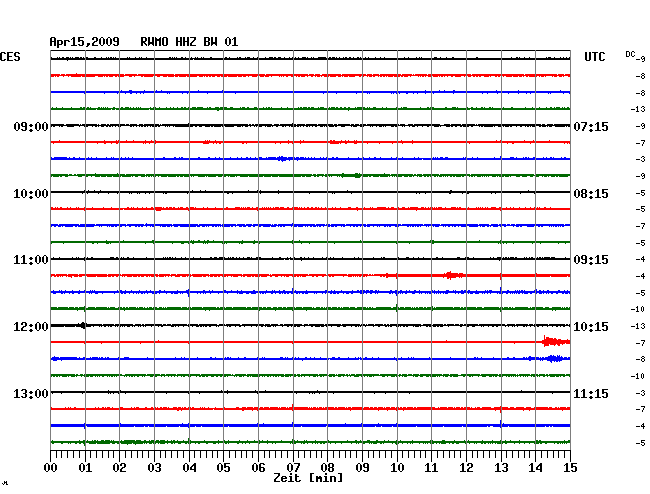Click the blue seismic burst near minute 14.5
This screenshot has width=650, height=494.
point(554,358)
